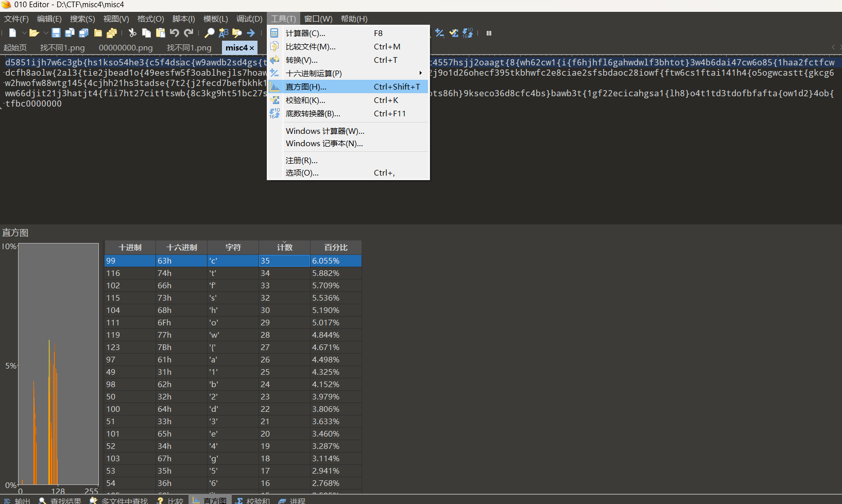Open 选项(O)... from the tools menu
Viewport: 842px width, 504px height.
(x=348, y=172)
